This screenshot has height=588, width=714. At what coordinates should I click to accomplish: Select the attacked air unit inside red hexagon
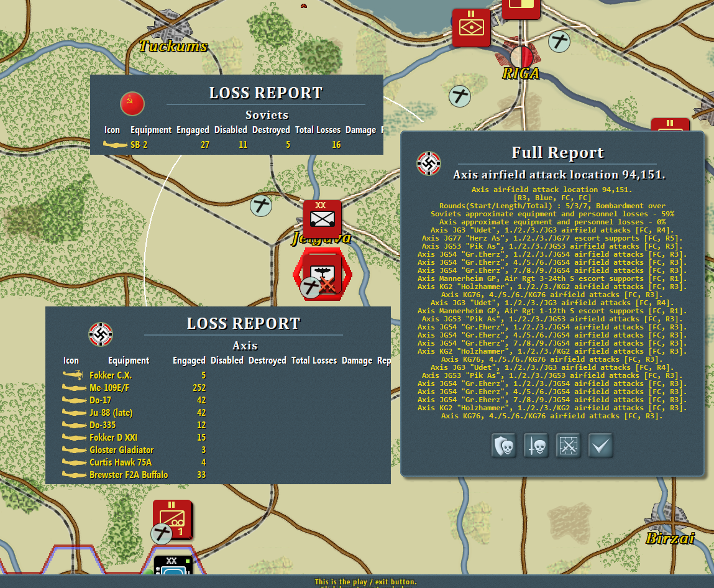click(323, 275)
